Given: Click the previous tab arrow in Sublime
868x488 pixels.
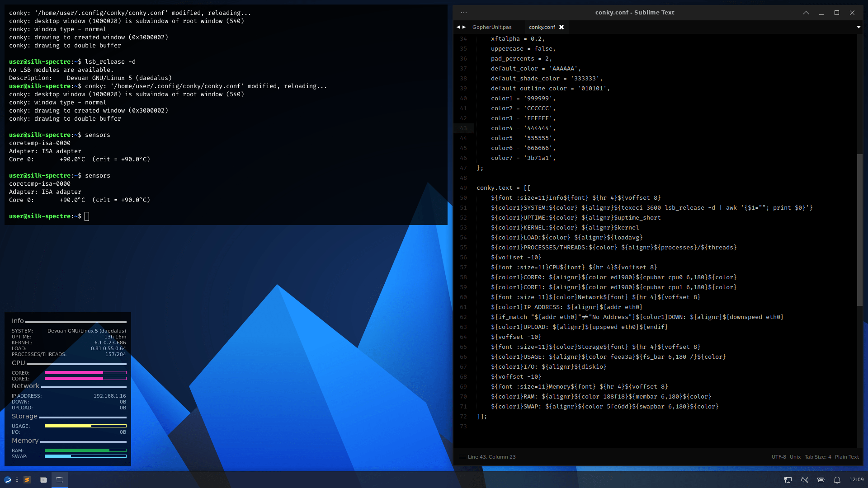Looking at the screenshot, I should coord(458,27).
